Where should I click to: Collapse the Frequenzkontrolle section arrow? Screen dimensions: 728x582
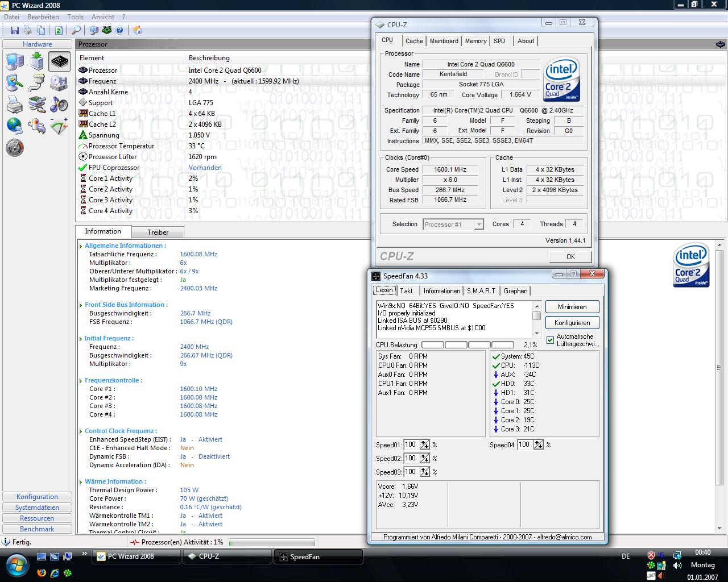pos(81,381)
